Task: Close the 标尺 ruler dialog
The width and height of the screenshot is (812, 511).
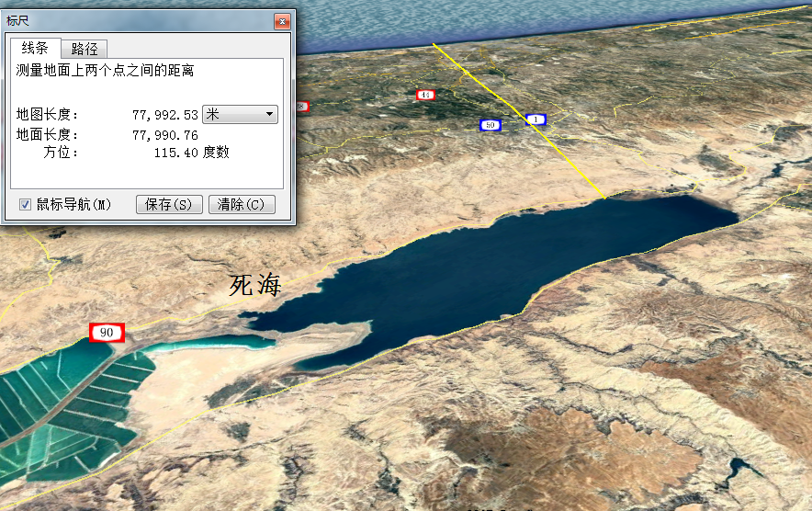Action: pyautogui.click(x=281, y=21)
